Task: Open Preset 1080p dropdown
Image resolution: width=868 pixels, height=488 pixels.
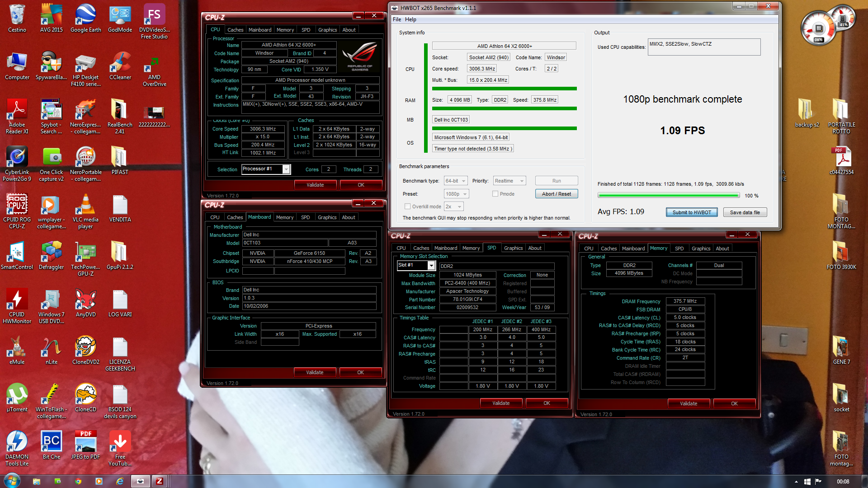Action: point(457,194)
